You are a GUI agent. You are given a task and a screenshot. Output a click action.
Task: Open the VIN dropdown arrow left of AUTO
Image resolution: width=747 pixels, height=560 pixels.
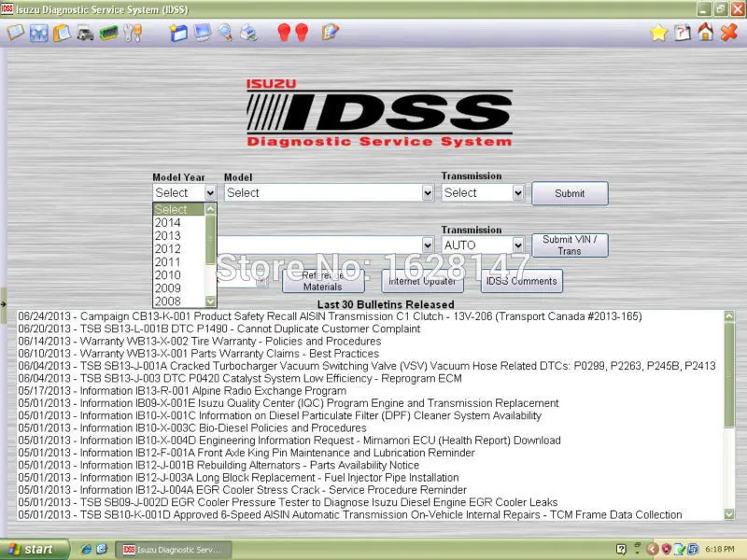pos(428,245)
